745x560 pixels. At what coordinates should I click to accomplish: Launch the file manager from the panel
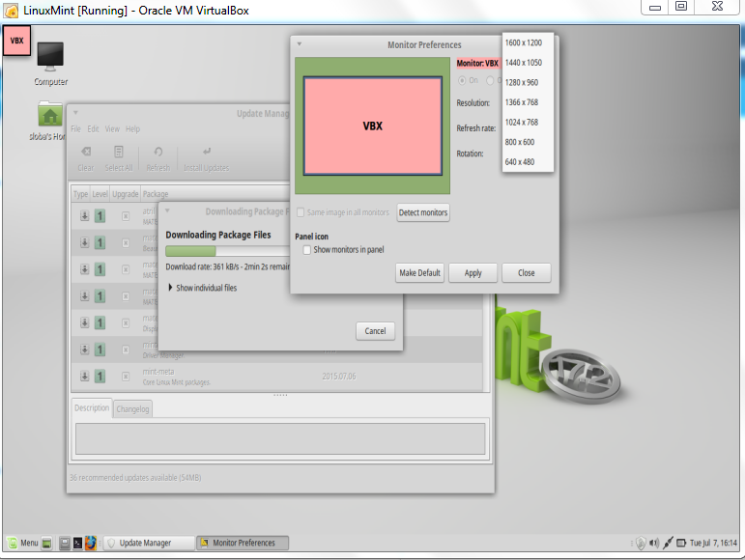coord(65,543)
